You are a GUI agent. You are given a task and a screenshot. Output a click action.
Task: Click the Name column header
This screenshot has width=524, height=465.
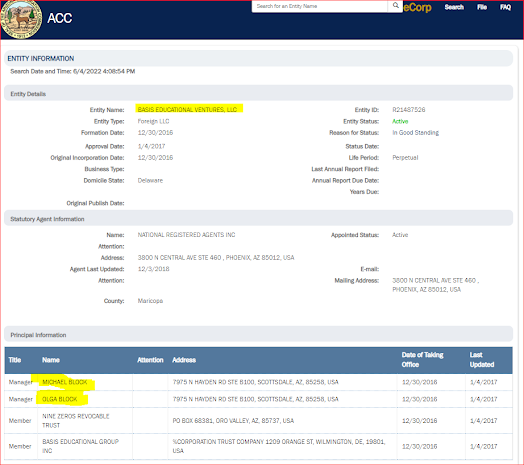tap(51, 360)
